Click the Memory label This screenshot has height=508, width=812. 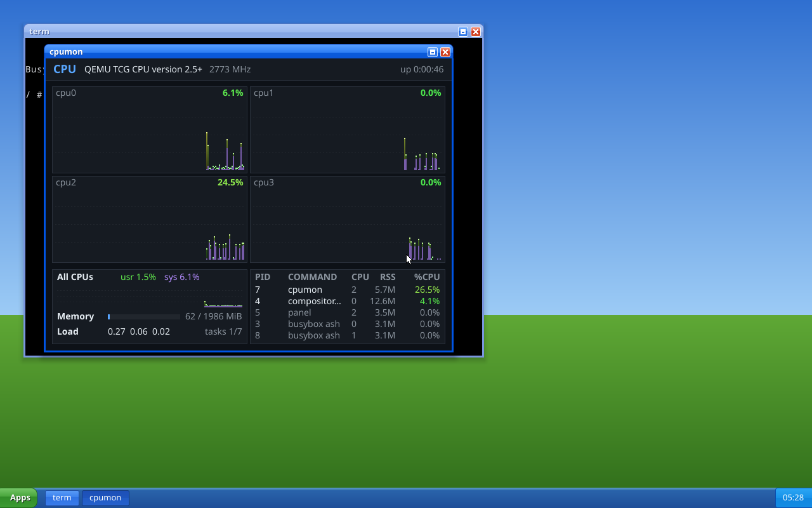pos(75,316)
